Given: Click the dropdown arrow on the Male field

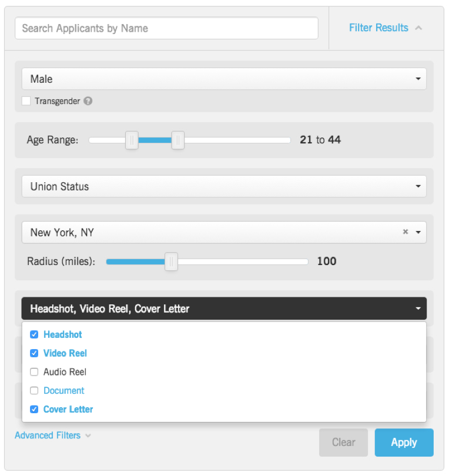Looking at the screenshot, I should coord(418,78).
